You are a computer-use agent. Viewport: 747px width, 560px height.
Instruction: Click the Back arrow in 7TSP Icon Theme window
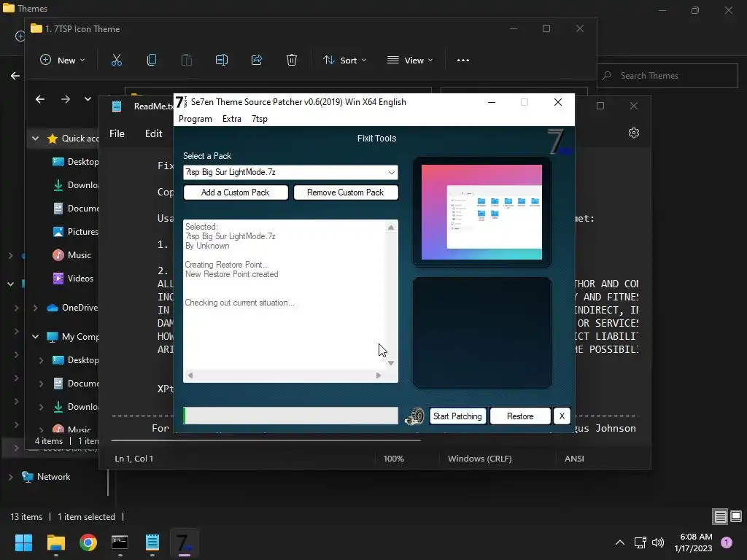(x=40, y=99)
